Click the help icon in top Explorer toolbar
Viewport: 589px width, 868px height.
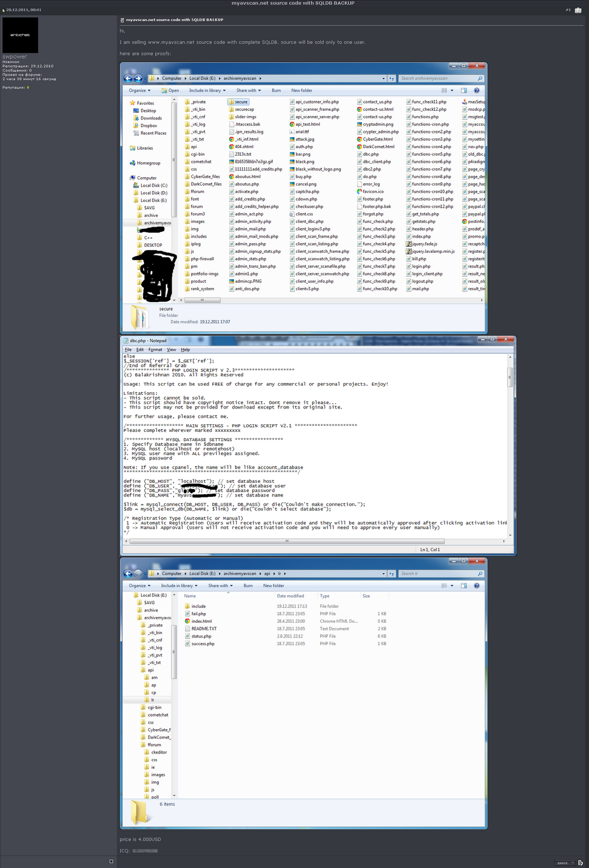click(x=477, y=91)
